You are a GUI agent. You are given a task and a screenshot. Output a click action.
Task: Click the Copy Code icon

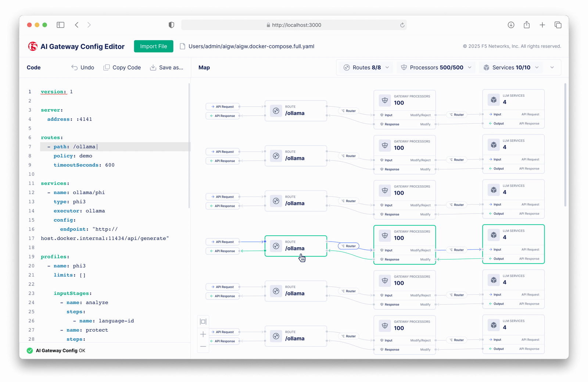107,68
